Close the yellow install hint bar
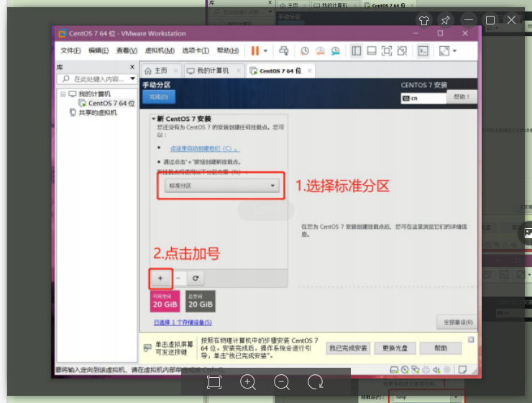 pyautogui.click(x=471, y=340)
